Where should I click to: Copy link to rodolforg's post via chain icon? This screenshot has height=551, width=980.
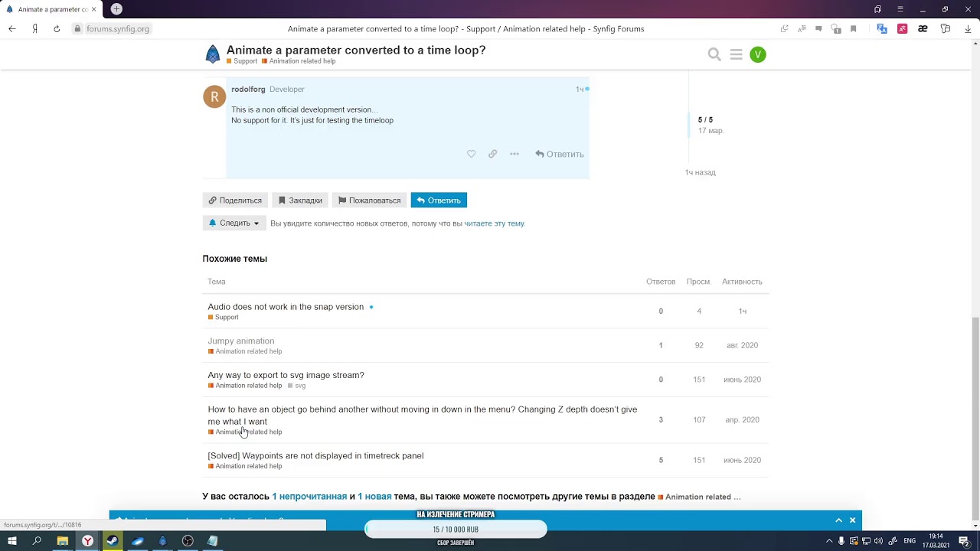[x=492, y=154]
